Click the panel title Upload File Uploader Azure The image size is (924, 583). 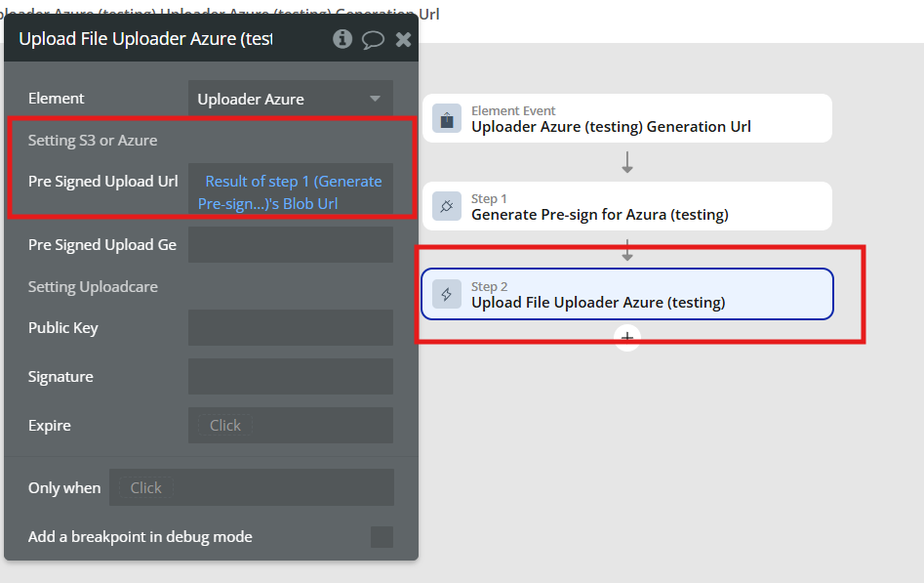[x=146, y=39]
